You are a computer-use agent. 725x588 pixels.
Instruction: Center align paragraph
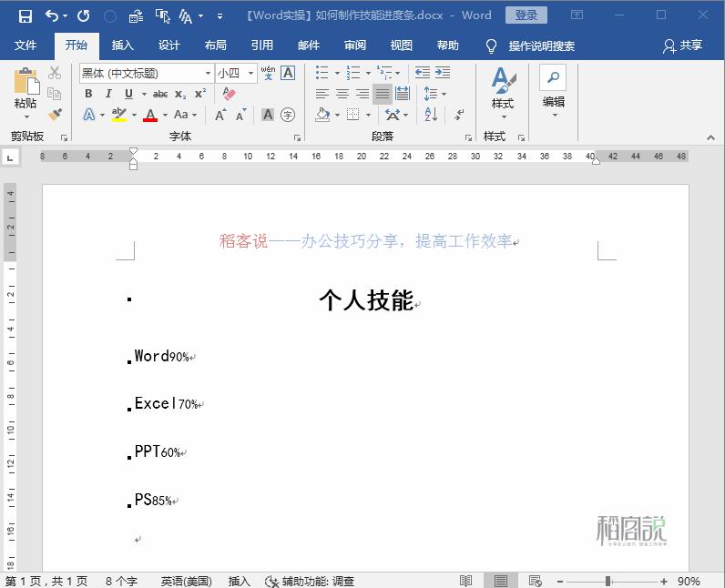[342, 95]
